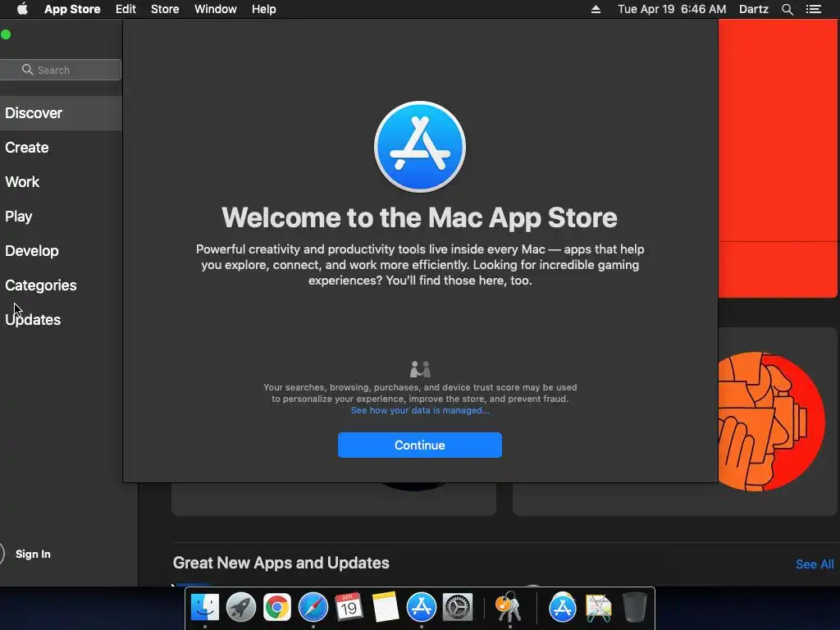Click the green window zoom button
Viewport: 840px width, 630px height.
pos(6,34)
